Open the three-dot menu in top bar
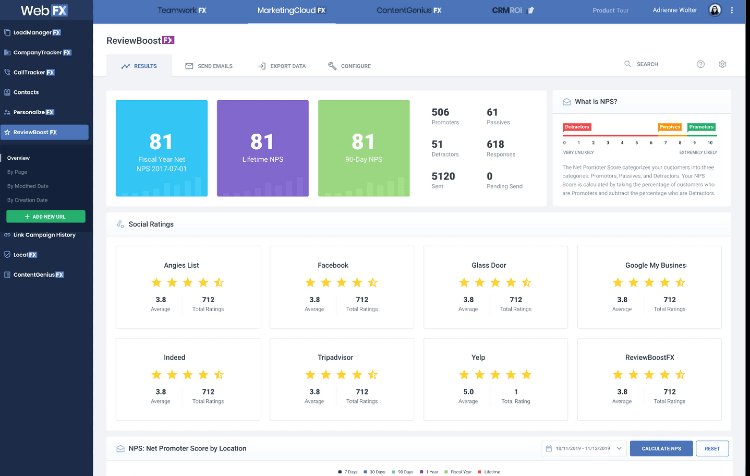Viewport: 750px width, 476px height. (x=732, y=10)
